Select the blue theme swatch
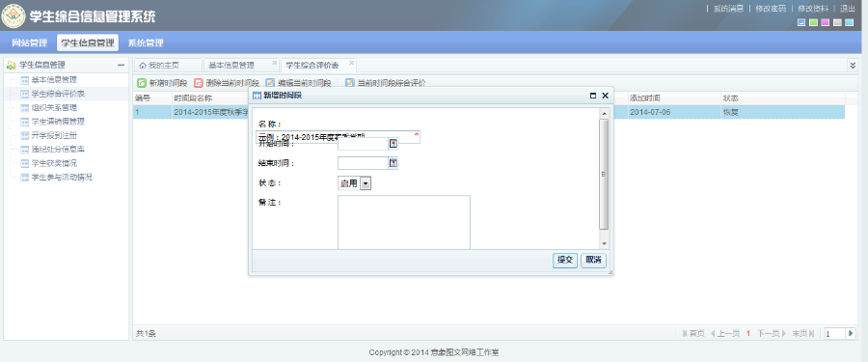This screenshot has width=868, height=362. click(x=801, y=22)
